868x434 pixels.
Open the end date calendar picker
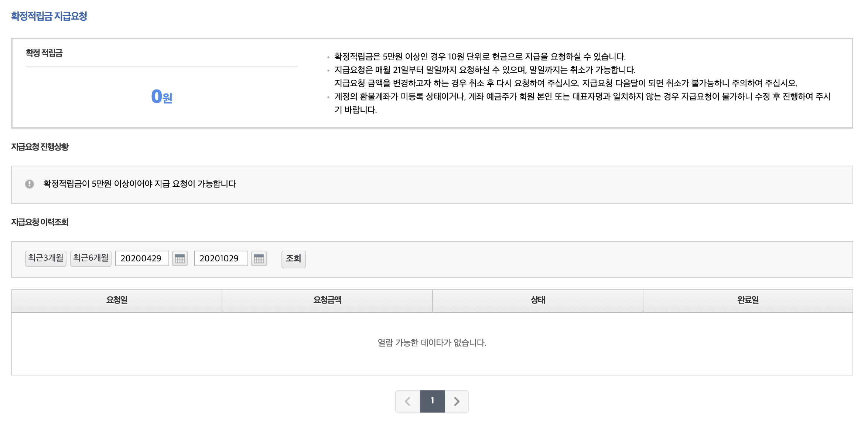(x=259, y=259)
